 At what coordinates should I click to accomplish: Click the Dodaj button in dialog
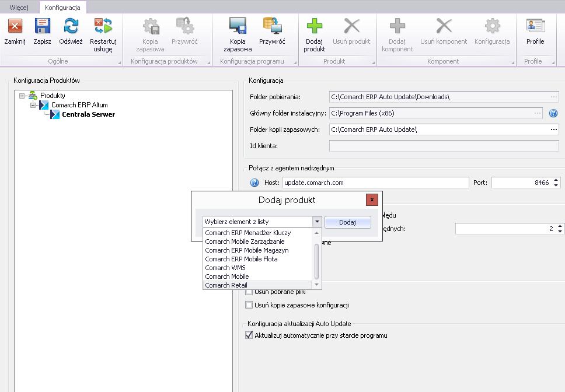[348, 222]
